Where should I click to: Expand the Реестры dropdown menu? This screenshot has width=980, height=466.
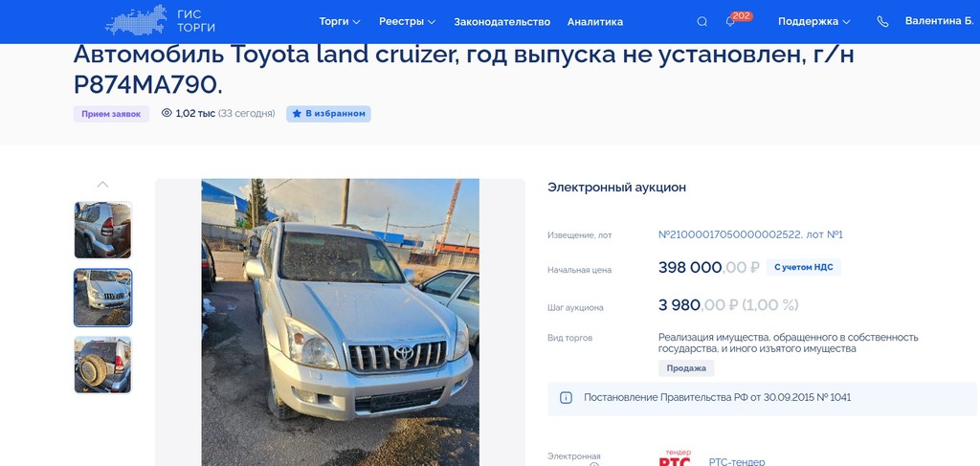(407, 21)
